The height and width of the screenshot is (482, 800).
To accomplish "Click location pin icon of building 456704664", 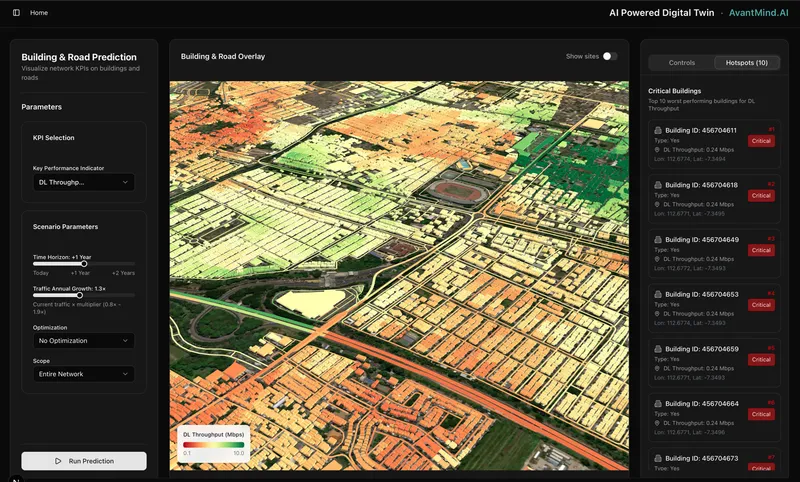I will pos(657,423).
